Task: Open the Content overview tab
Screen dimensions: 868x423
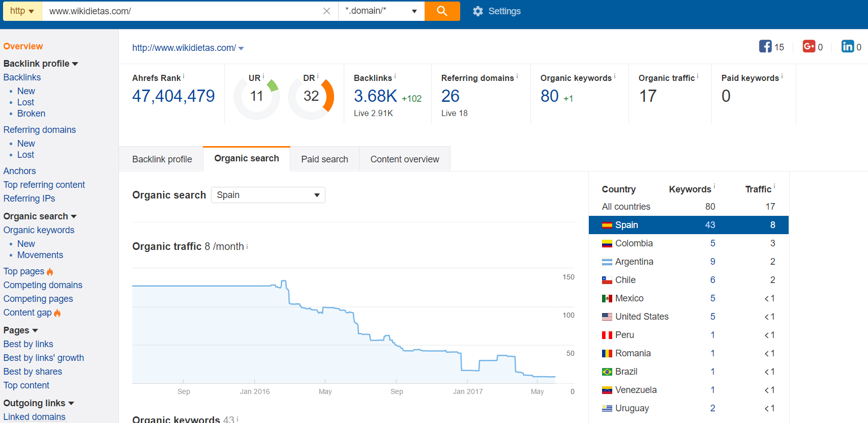Action: (x=405, y=159)
